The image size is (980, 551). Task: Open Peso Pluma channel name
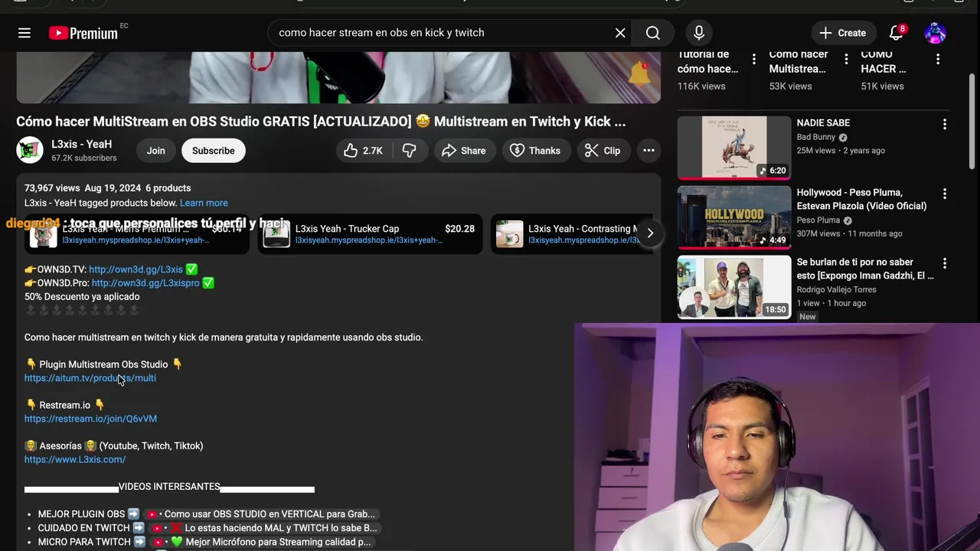(x=818, y=220)
